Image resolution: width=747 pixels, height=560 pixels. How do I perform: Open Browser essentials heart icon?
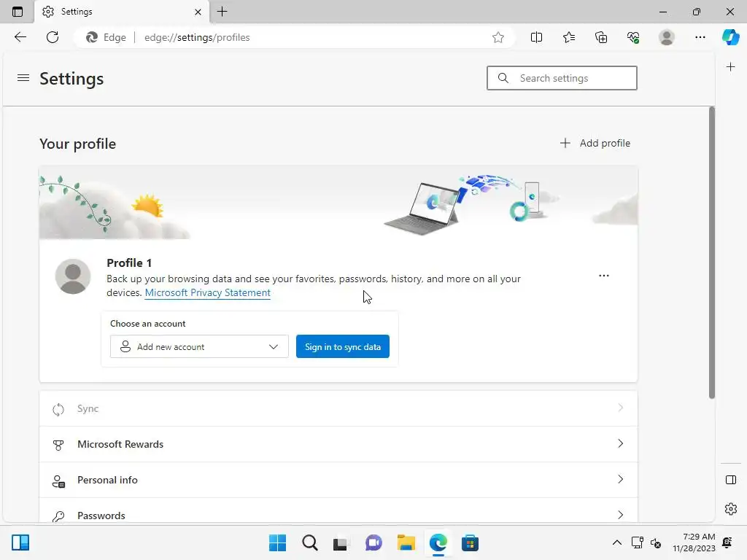click(633, 37)
